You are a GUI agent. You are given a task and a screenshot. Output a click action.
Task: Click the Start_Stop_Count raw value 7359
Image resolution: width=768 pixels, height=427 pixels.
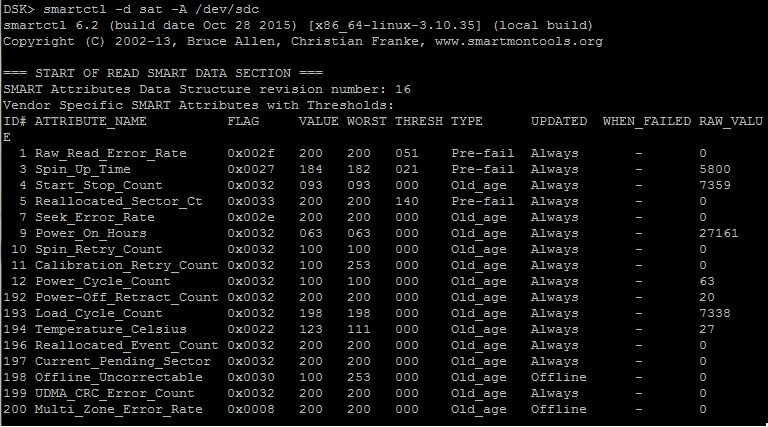(714, 185)
